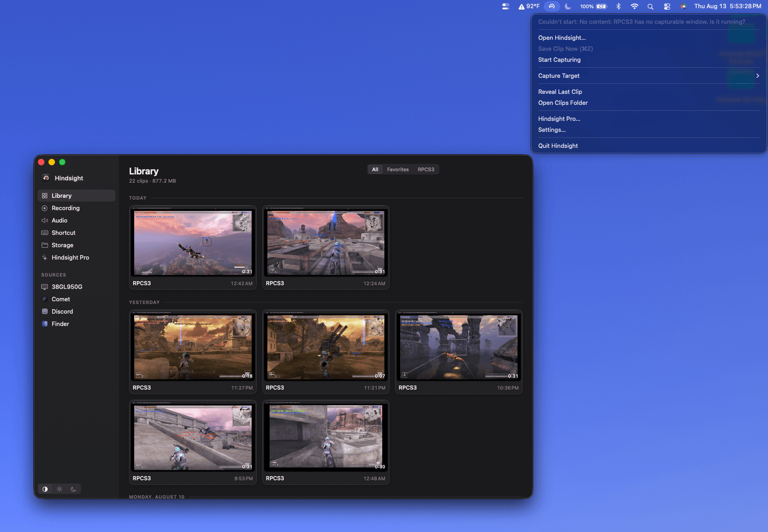
Task: Open Recording settings from the sidebar
Action: click(76, 208)
